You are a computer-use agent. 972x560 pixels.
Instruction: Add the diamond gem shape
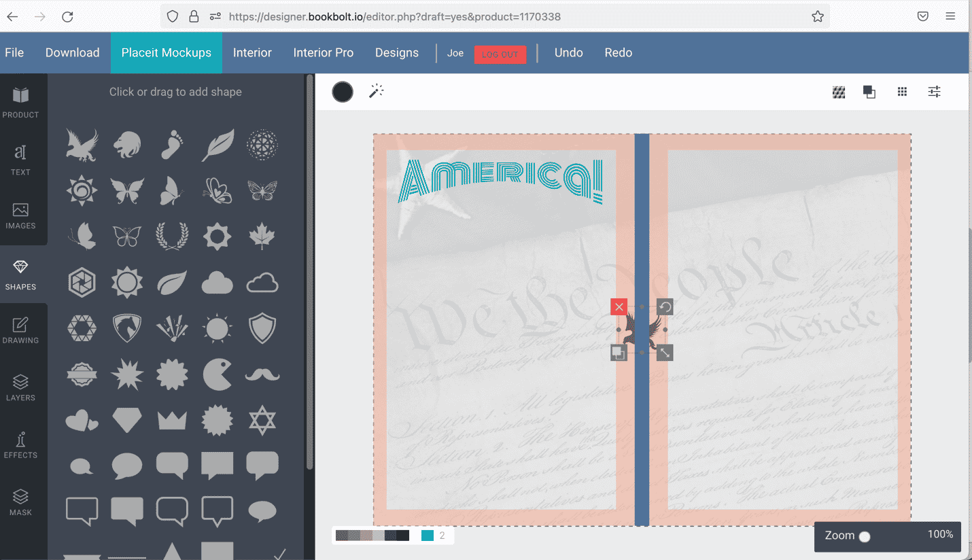click(x=127, y=421)
